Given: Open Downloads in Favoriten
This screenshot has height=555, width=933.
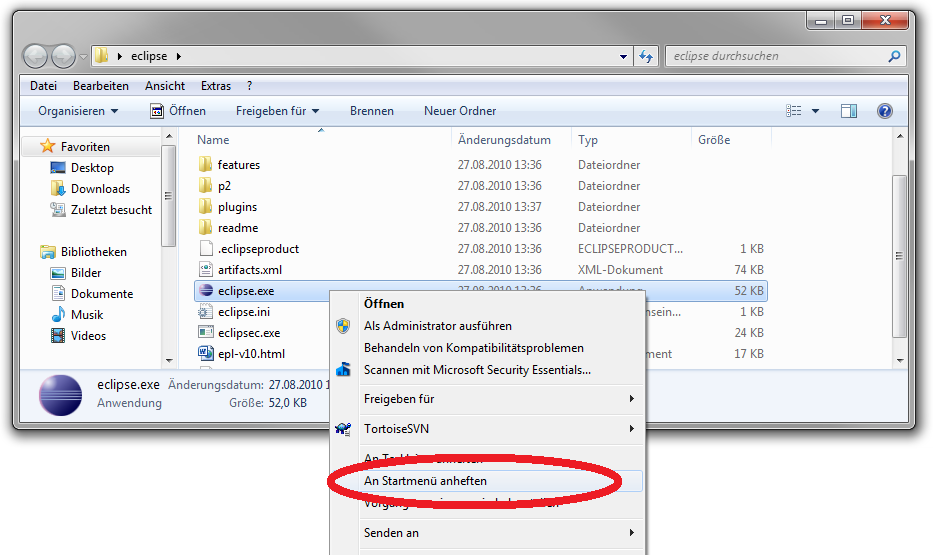Looking at the screenshot, I should tap(100, 189).
